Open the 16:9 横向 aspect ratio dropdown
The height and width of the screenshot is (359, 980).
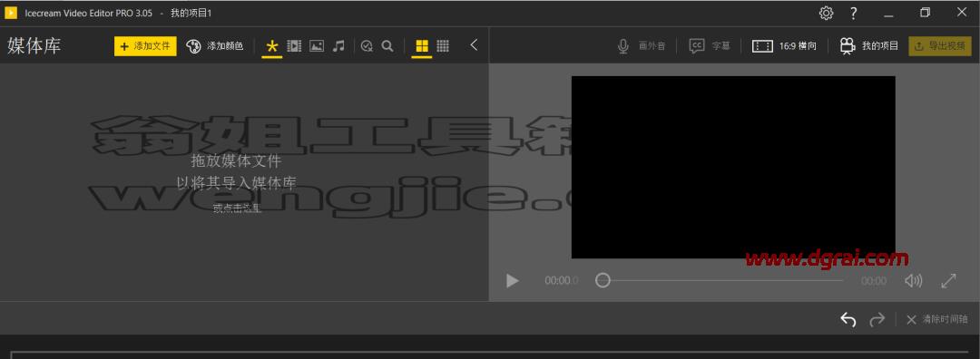pos(784,46)
